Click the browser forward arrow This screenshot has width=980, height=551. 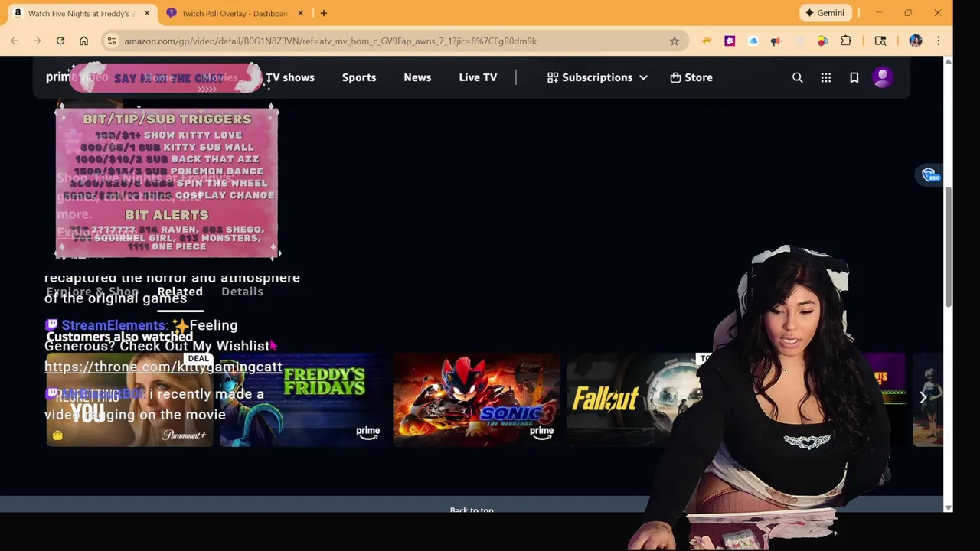(x=37, y=41)
